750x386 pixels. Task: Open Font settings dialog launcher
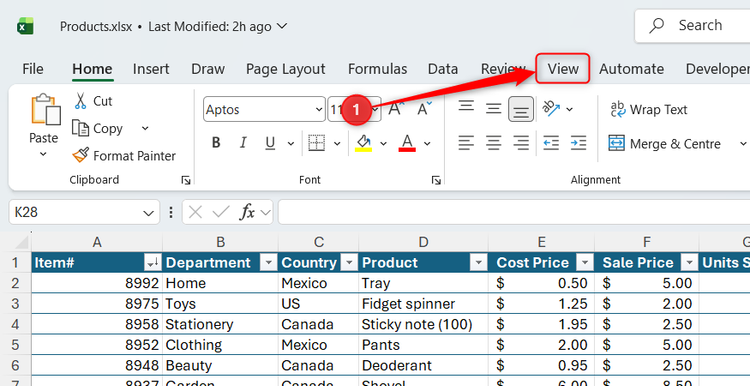point(436,180)
